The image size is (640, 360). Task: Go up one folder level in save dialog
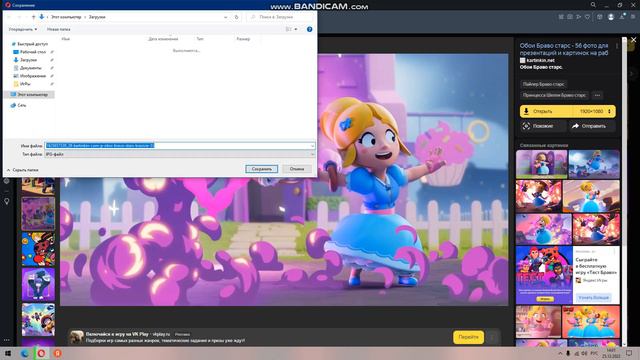tap(33, 17)
